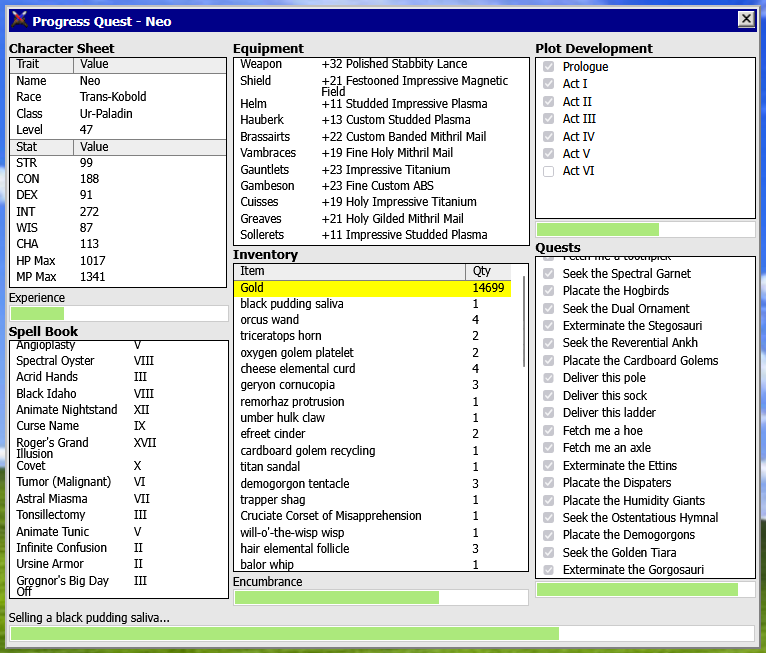Click the Selling a black pudding saliva status text
This screenshot has height=653, width=766.
(x=89, y=618)
